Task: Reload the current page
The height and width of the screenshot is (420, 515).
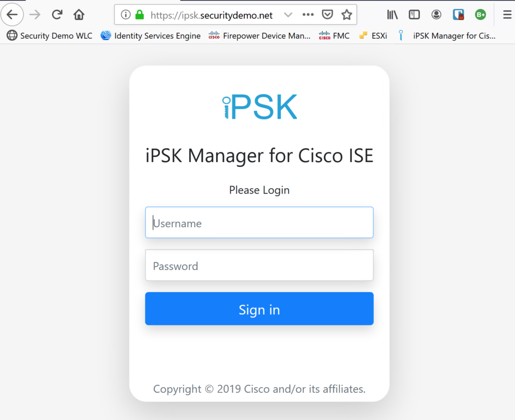Action: [57, 15]
